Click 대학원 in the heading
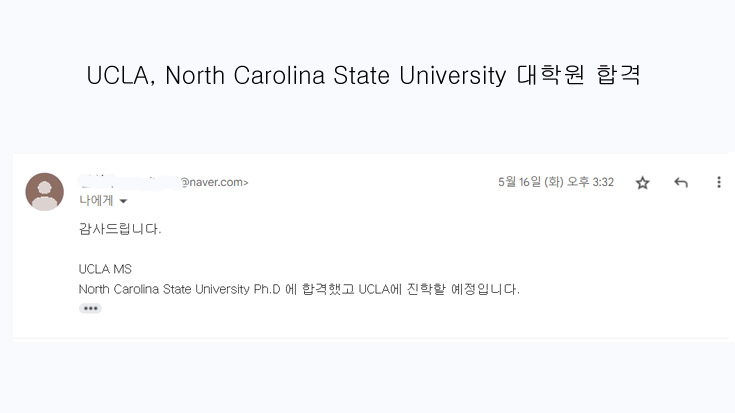The height and width of the screenshot is (413, 735). click(551, 75)
